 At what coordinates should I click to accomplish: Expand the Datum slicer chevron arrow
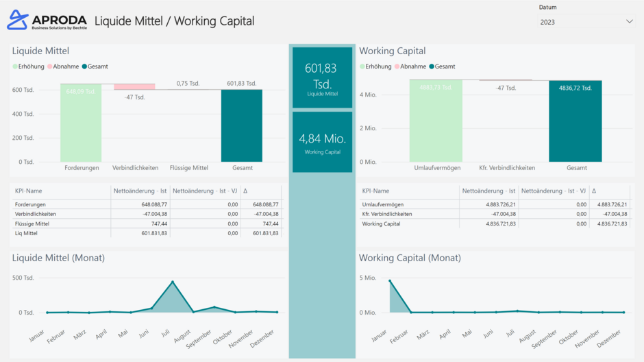[629, 22]
